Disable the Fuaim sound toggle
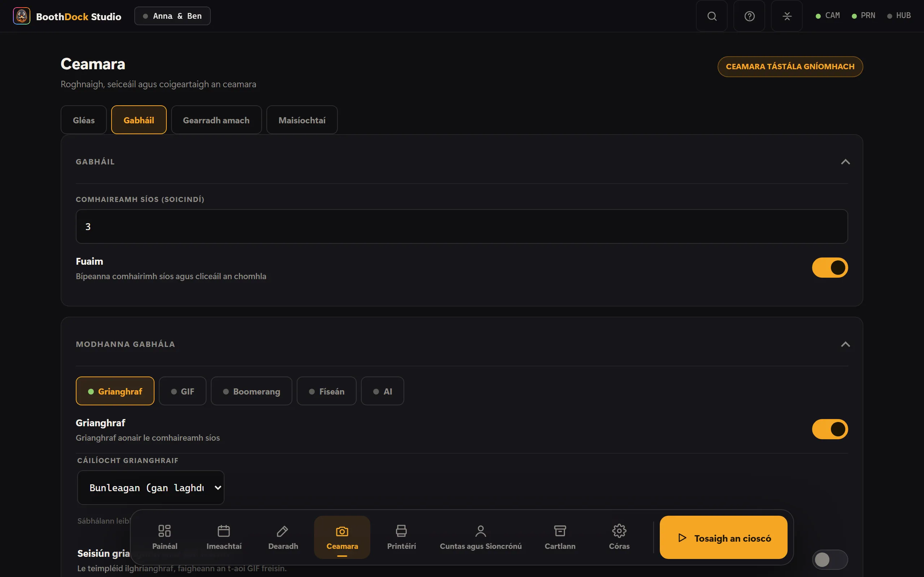Image resolution: width=924 pixels, height=577 pixels. [830, 268]
